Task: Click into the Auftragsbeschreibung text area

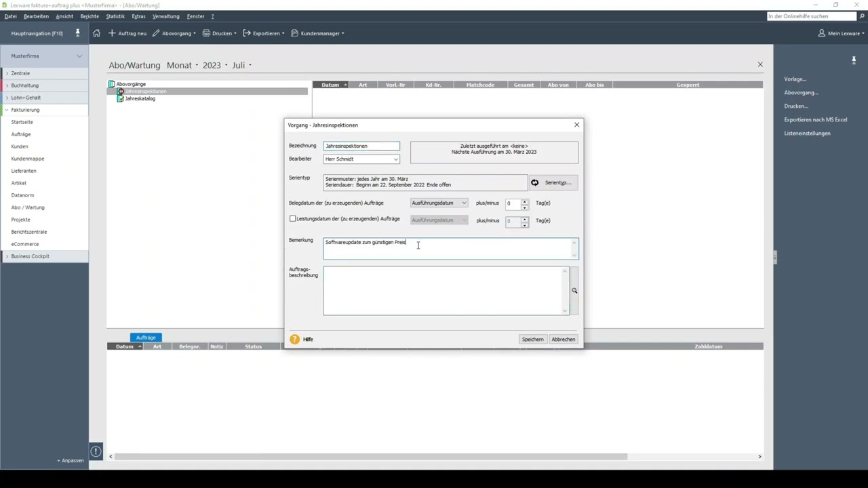Action: (x=446, y=291)
